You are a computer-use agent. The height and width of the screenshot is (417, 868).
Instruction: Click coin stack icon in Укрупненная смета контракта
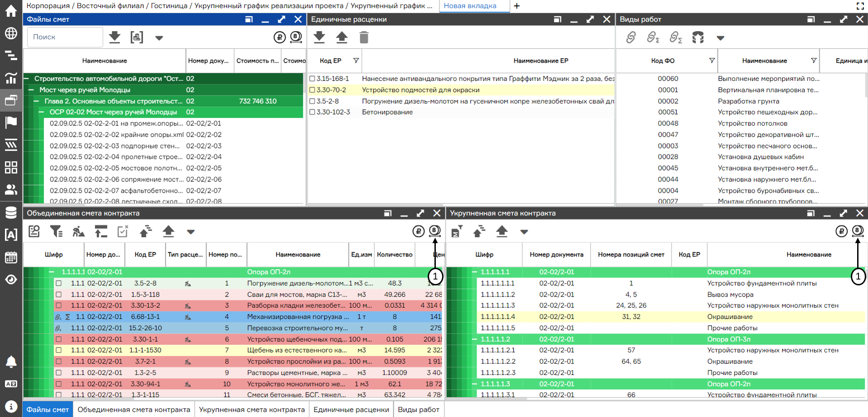858,231
